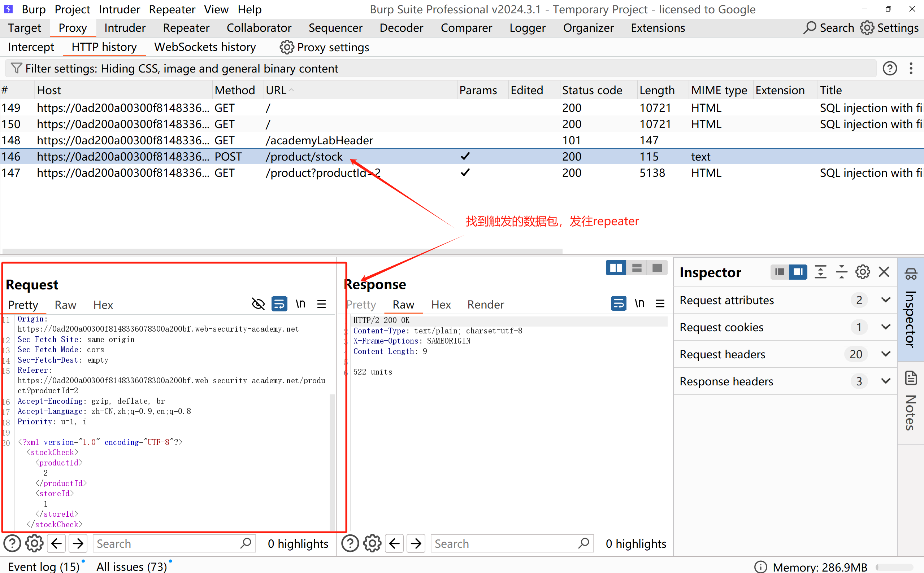Open the All issues panel
Screen dimensions: 924x573
(x=131, y=566)
